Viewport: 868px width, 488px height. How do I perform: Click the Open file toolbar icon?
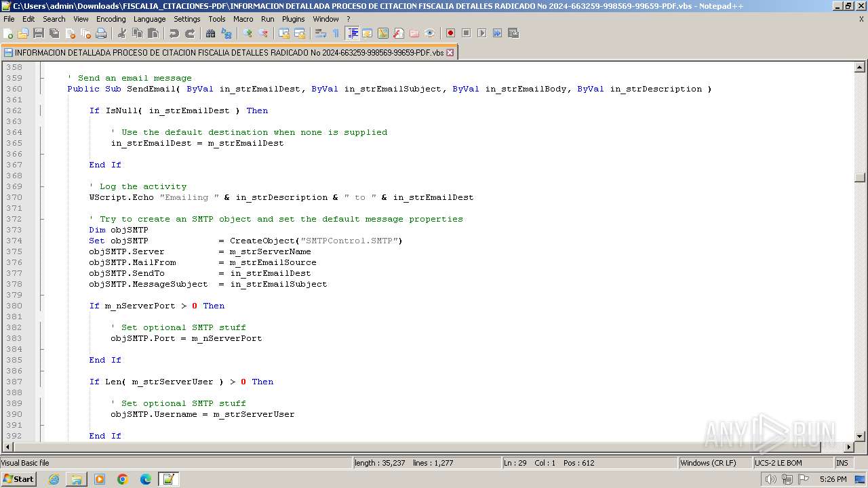[x=24, y=33]
